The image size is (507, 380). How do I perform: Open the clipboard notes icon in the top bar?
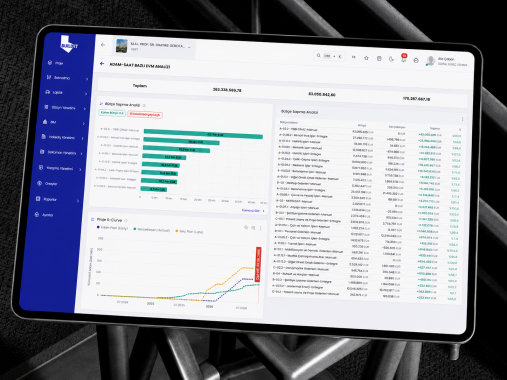pos(379,59)
